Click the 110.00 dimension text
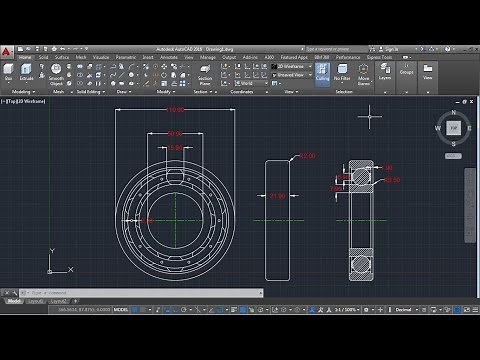Screen dimensions: 480x360 click(x=175, y=109)
